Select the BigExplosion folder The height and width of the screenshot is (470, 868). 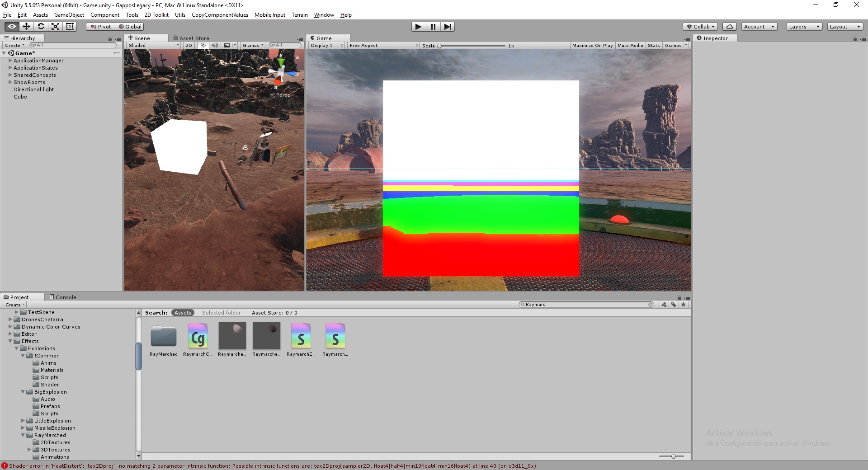click(x=50, y=392)
